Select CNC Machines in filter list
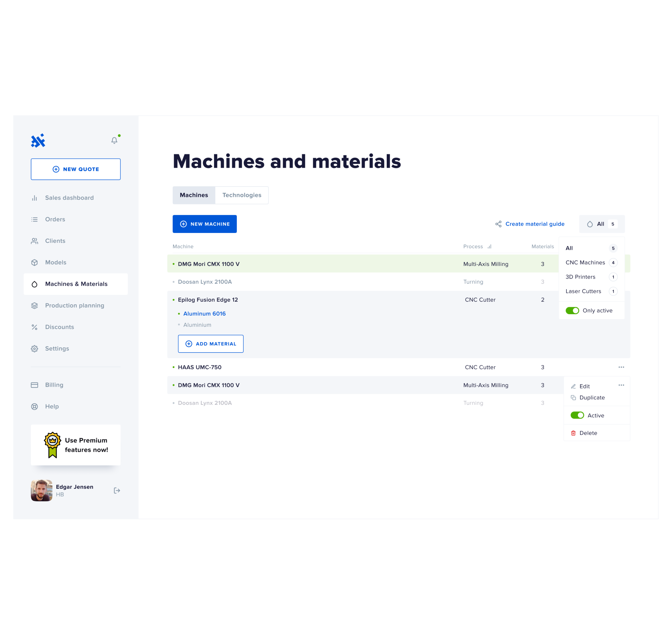The height and width of the screenshot is (634, 672). 585,262
